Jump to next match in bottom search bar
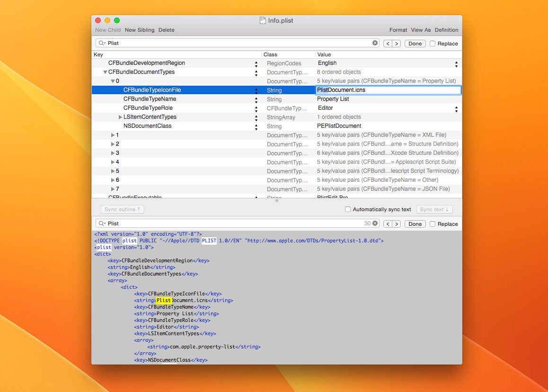 coord(397,224)
